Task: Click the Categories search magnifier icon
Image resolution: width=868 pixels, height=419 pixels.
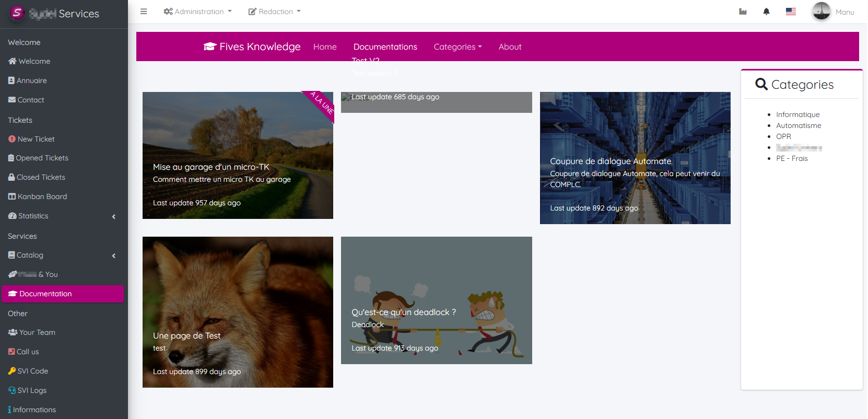Action: coord(761,84)
